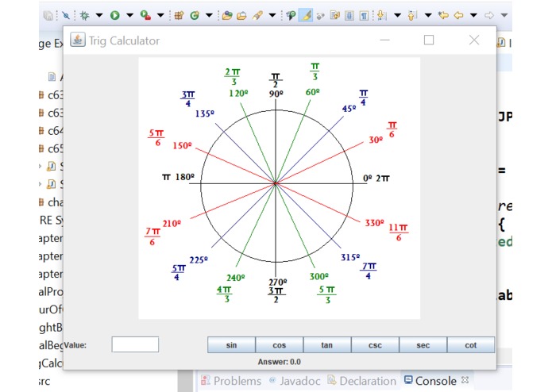Screen dimensions: 552x392
Task: Click the 180º label on the circle
Action: tap(185, 177)
